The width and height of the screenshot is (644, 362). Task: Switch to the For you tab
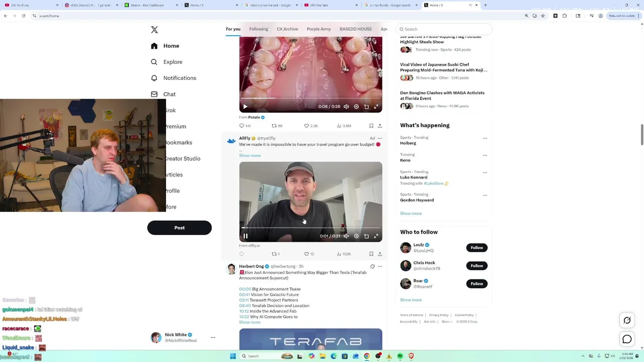pos(233,29)
